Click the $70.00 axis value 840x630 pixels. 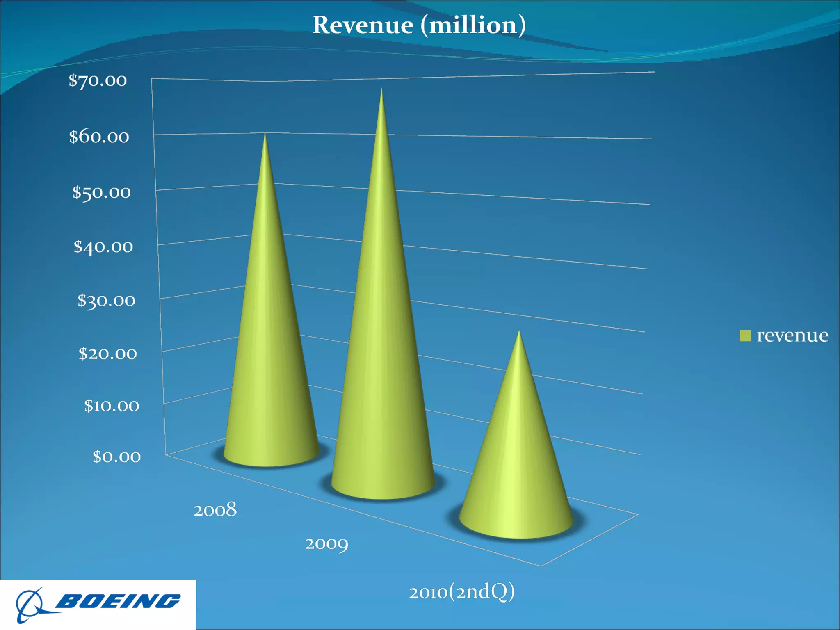point(98,80)
